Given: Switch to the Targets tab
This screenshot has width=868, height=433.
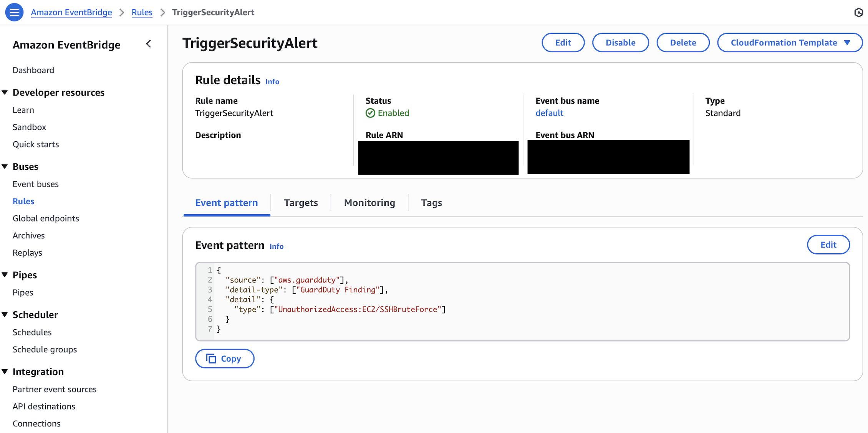Looking at the screenshot, I should (x=301, y=203).
